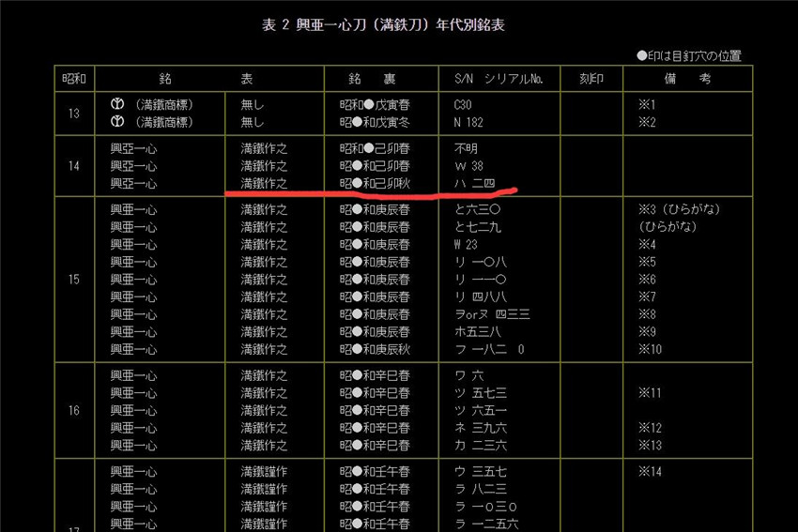Click the 昭和●和庚辰秋 inscription cell
The image size is (798, 532).
375,349
